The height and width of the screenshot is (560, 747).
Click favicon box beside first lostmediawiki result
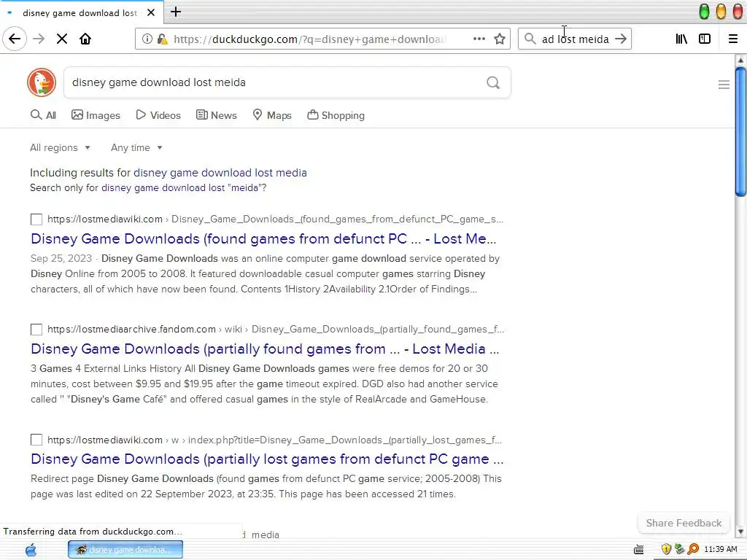[x=36, y=219]
